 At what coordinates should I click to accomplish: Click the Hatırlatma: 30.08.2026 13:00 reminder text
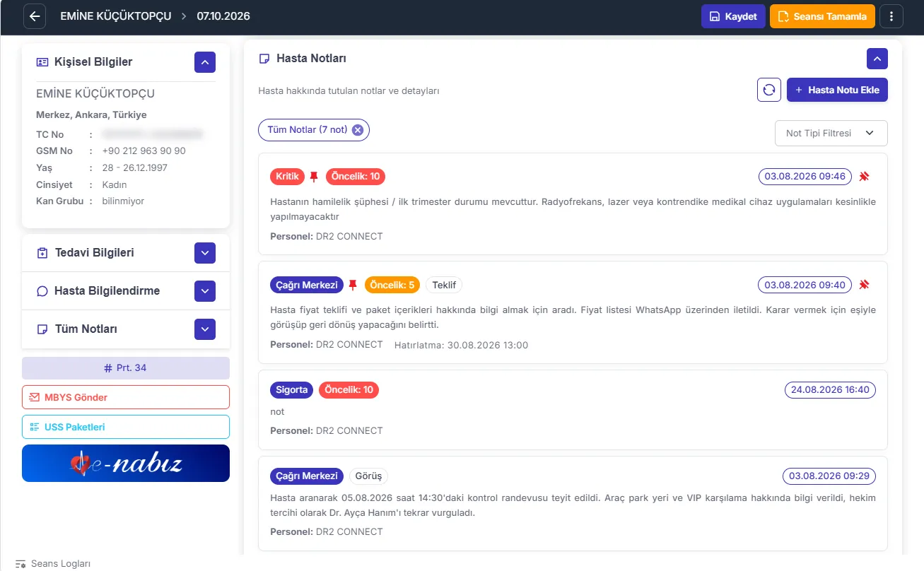pyautogui.click(x=461, y=345)
